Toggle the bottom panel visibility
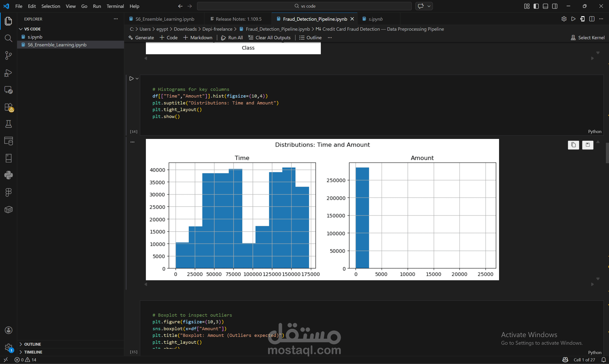 pyautogui.click(x=545, y=6)
